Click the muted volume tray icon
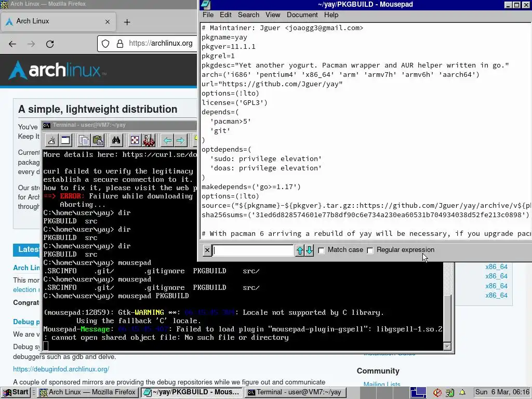This screenshot has width=532, height=399. pyautogui.click(x=437, y=393)
